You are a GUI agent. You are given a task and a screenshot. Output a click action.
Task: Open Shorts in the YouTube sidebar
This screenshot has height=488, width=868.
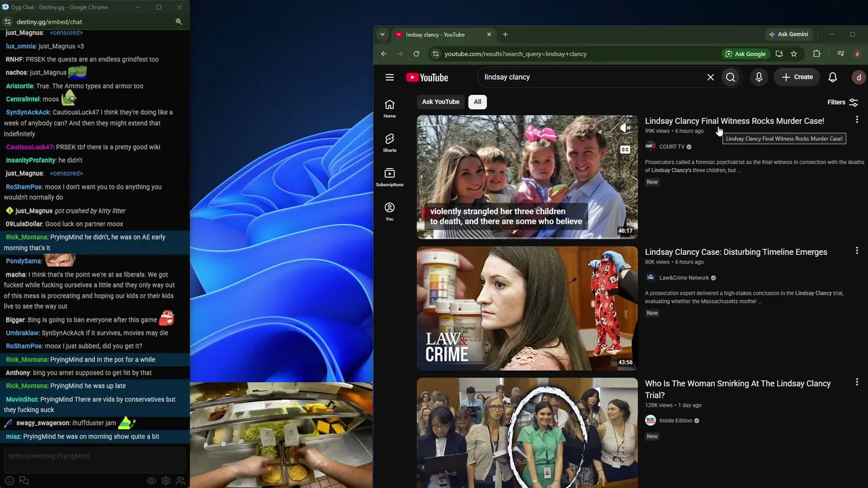point(389,142)
